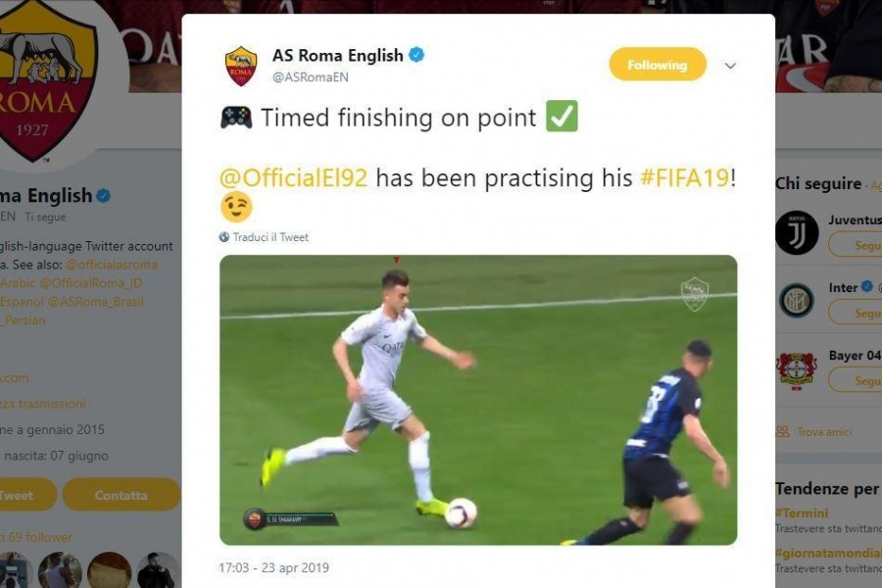
Task: Open the #FIFA19 hashtag
Action: tap(685, 177)
